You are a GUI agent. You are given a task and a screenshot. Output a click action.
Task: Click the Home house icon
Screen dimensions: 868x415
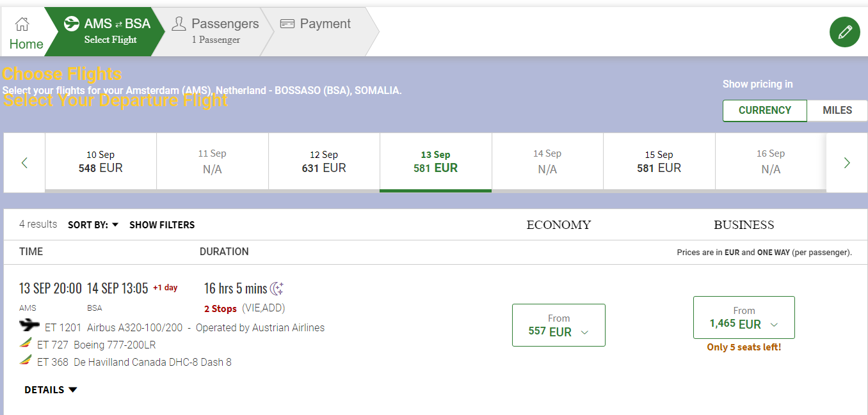click(22, 24)
